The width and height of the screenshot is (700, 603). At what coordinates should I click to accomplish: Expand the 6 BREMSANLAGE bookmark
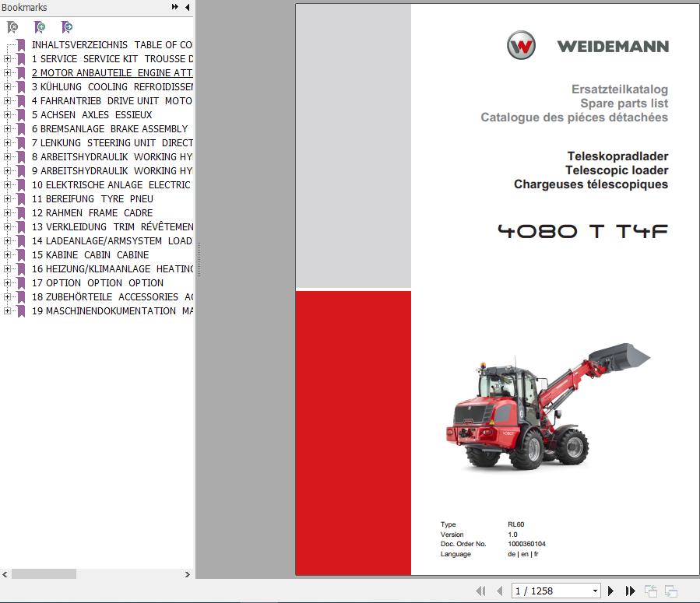[7, 129]
